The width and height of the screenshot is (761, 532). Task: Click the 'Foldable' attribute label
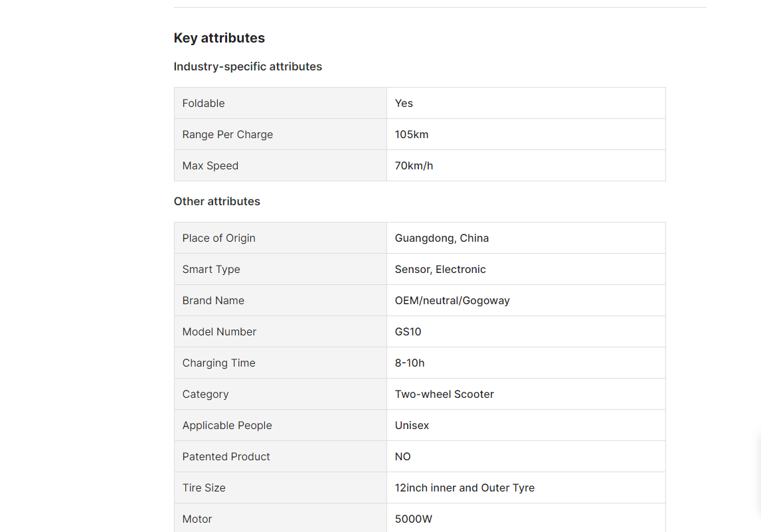click(203, 104)
